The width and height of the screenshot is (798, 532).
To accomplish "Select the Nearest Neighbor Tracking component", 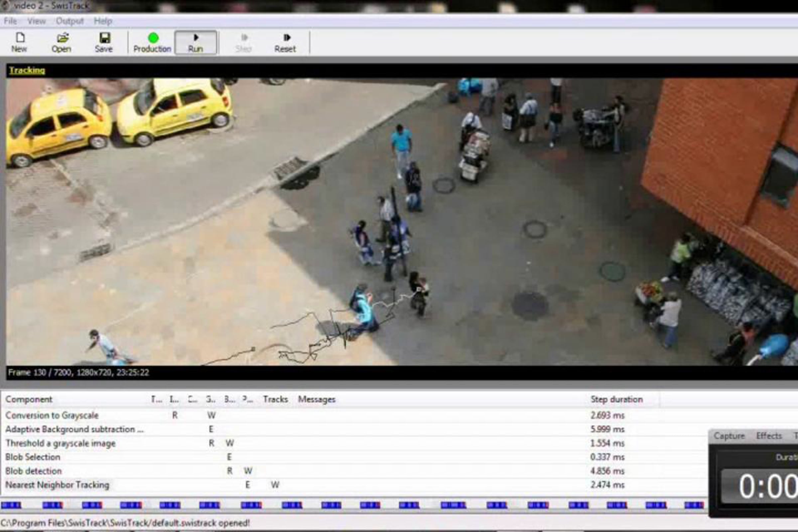I will (57, 485).
